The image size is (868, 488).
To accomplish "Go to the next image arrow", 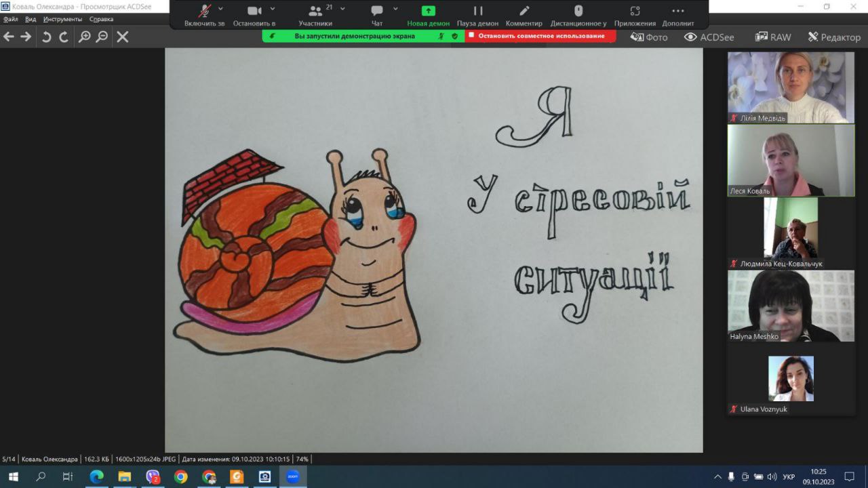I will [26, 37].
